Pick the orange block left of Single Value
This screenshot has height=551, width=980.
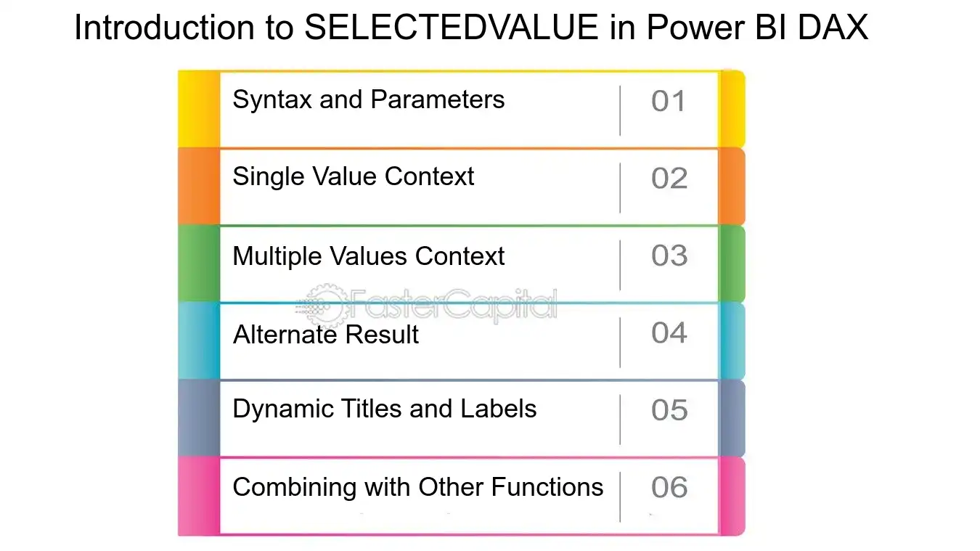pos(198,187)
